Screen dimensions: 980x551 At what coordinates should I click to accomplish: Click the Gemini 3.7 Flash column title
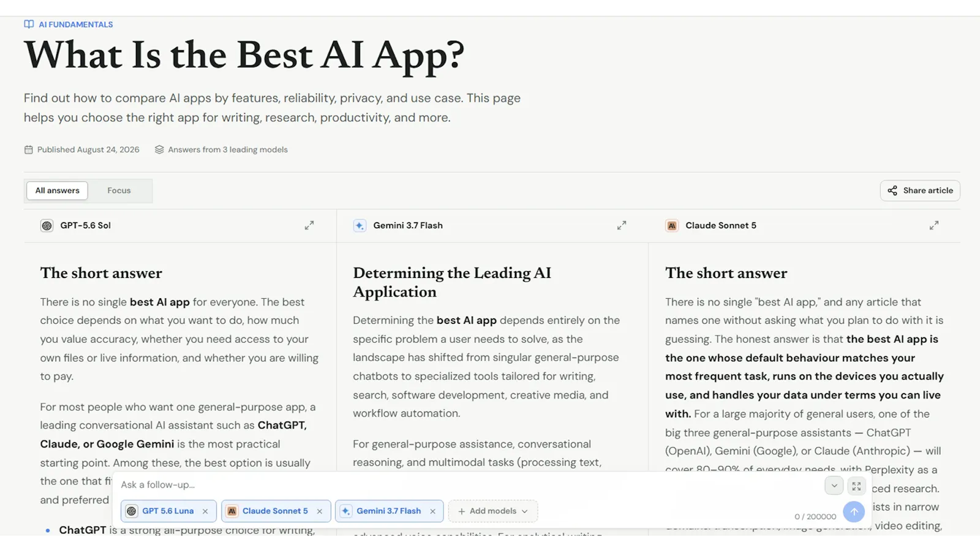pyautogui.click(x=408, y=225)
